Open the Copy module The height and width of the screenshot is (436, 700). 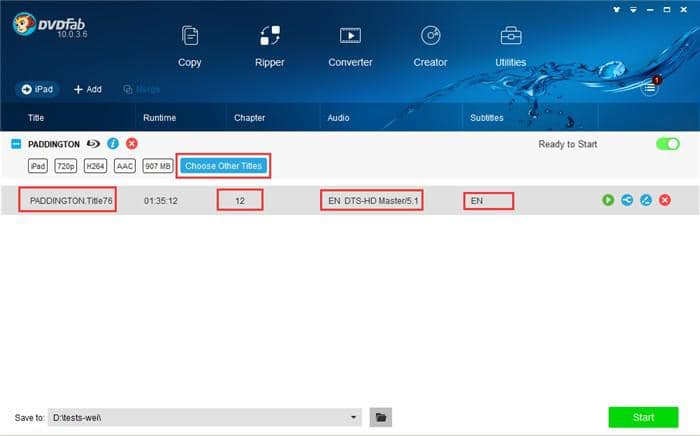(190, 46)
